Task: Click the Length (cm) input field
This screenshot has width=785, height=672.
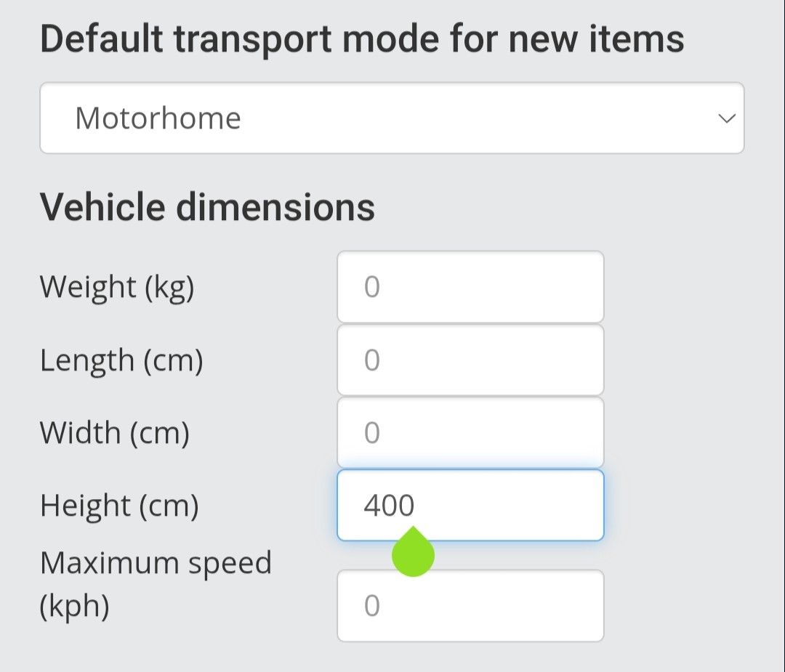Action: (x=470, y=360)
